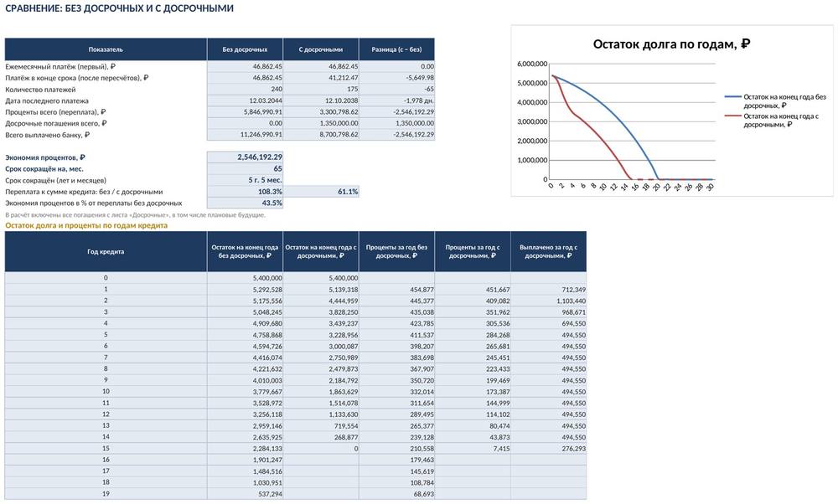The image size is (838, 504).
Task: Click the "Без досрочных" header in top table
Action: [x=245, y=49]
